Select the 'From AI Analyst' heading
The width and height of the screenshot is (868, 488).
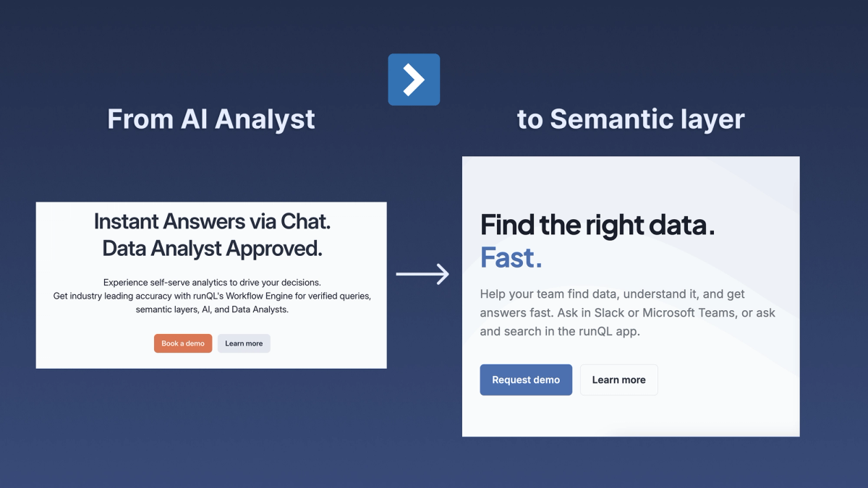pyautogui.click(x=210, y=119)
